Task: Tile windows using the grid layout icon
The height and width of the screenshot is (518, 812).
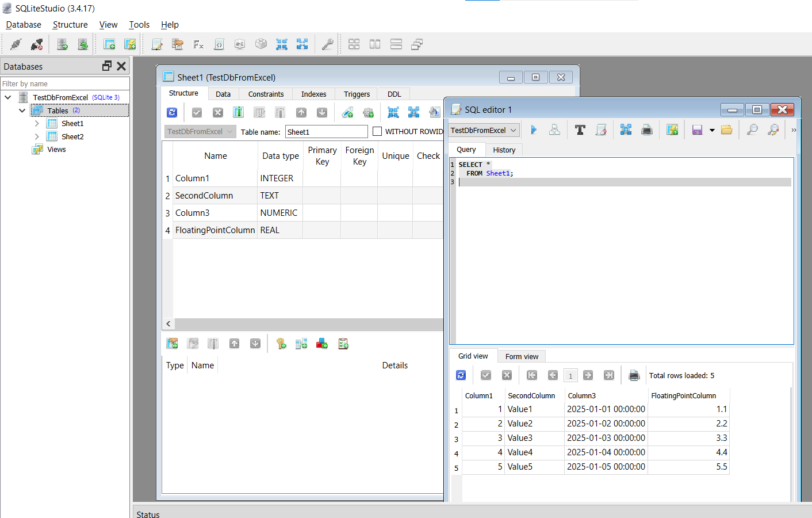Action: coord(354,44)
